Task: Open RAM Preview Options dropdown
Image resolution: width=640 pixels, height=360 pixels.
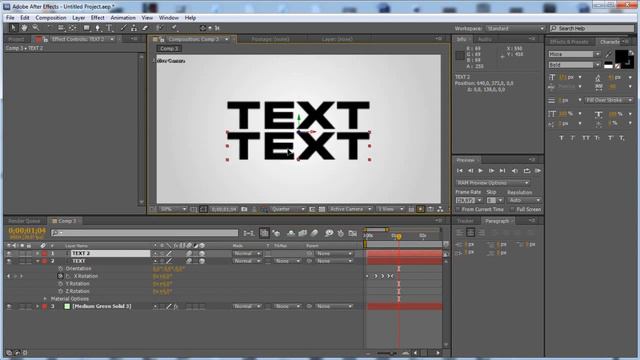Action: click(x=492, y=183)
